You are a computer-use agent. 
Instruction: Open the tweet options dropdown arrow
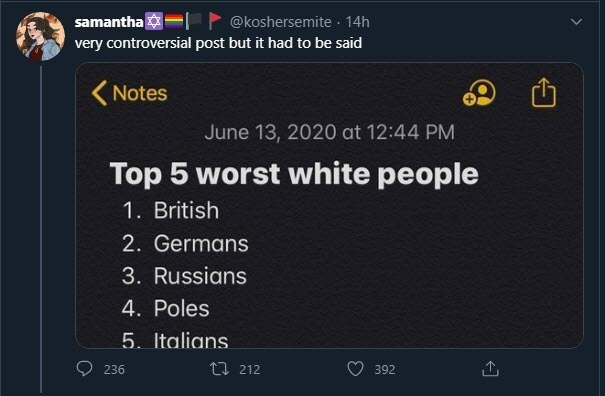576,22
